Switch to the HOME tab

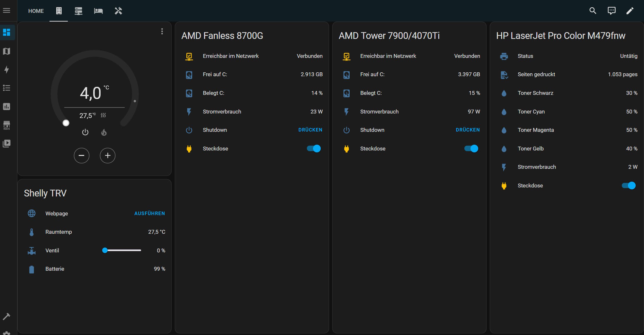coord(36,11)
